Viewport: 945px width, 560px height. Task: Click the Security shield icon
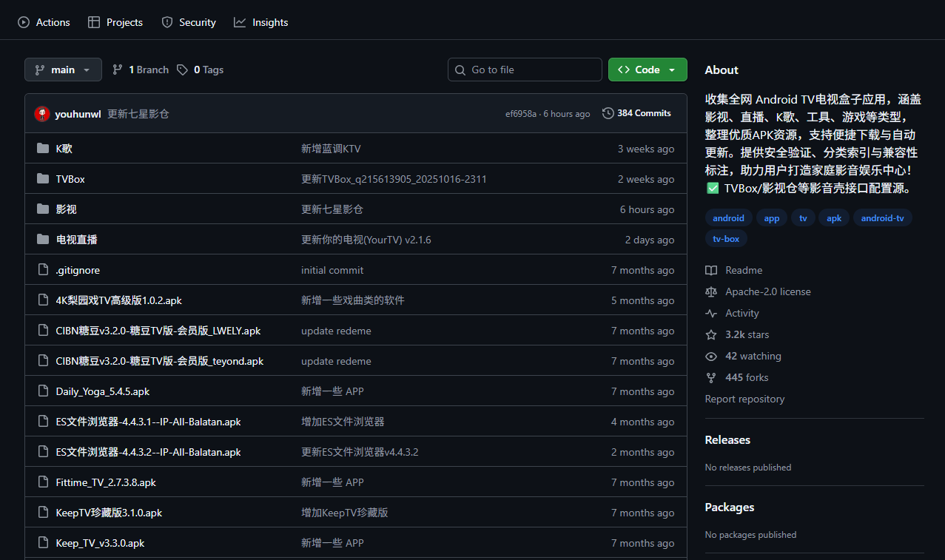point(167,22)
